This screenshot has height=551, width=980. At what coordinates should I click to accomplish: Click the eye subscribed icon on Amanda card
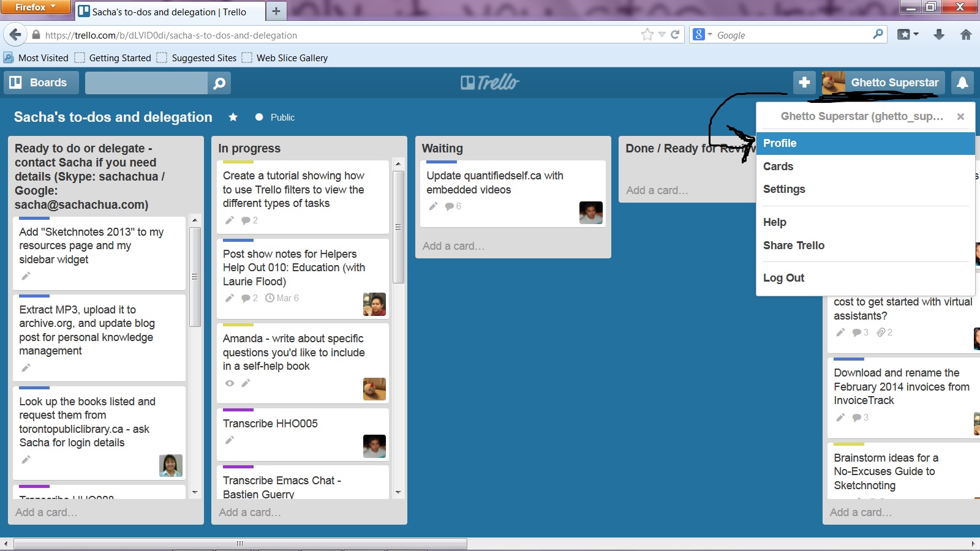[x=230, y=383]
